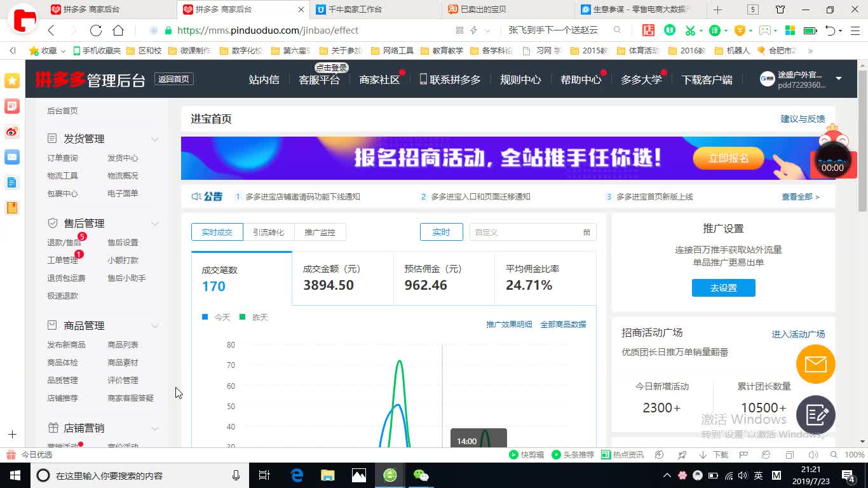Switch to the 引流转化 tab
868x488 pixels.
click(268, 232)
